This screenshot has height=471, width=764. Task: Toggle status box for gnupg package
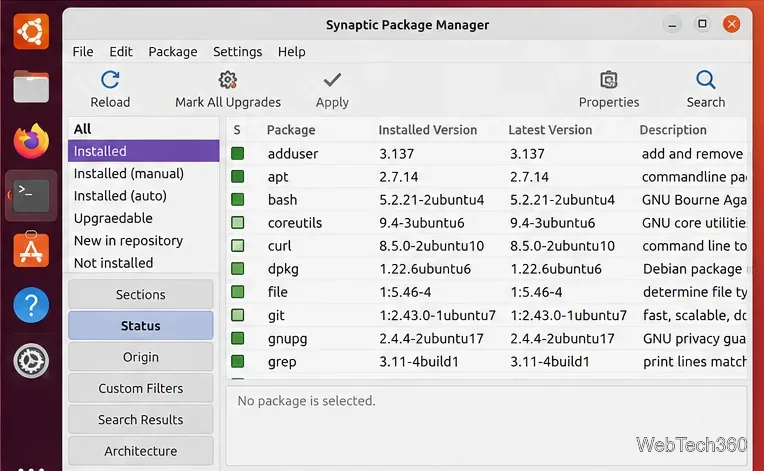(237, 338)
